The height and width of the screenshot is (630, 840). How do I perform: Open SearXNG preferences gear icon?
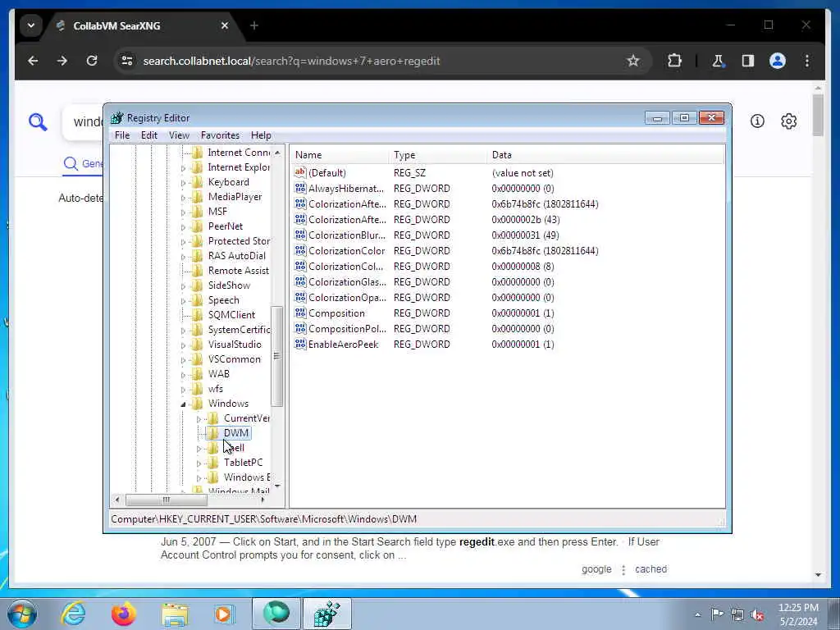click(x=788, y=121)
